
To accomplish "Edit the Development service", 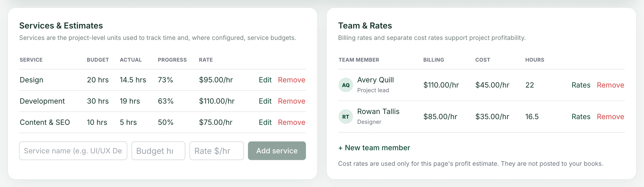I will [265, 101].
